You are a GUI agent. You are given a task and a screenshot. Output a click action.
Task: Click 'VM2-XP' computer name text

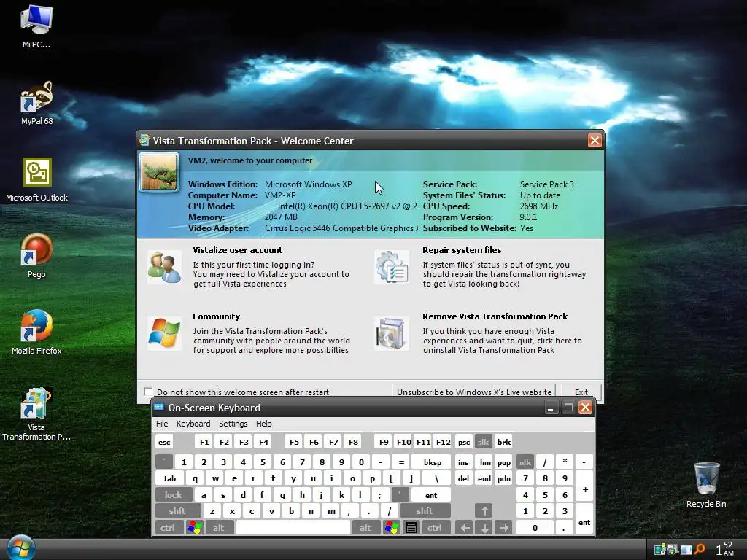point(280,195)
